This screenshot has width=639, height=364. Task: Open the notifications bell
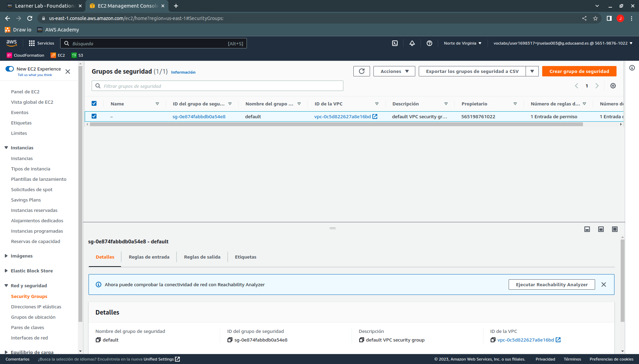tap(412, 43)
